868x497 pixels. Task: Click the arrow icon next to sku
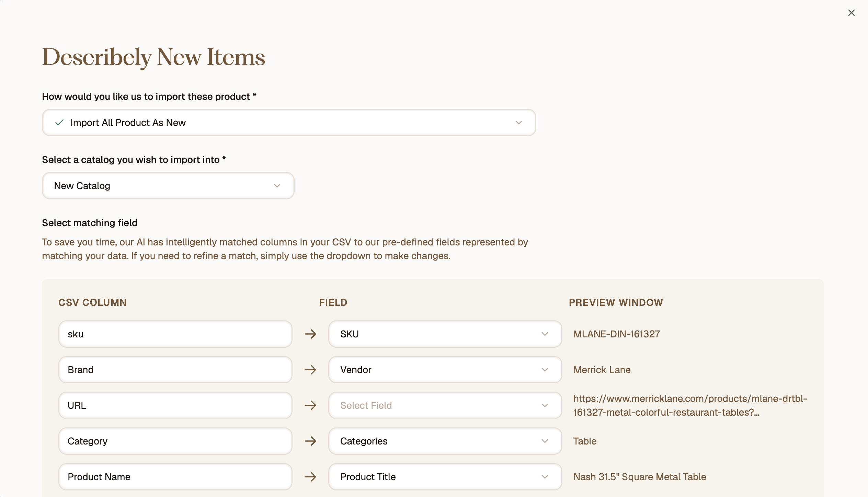coord(310,334)
